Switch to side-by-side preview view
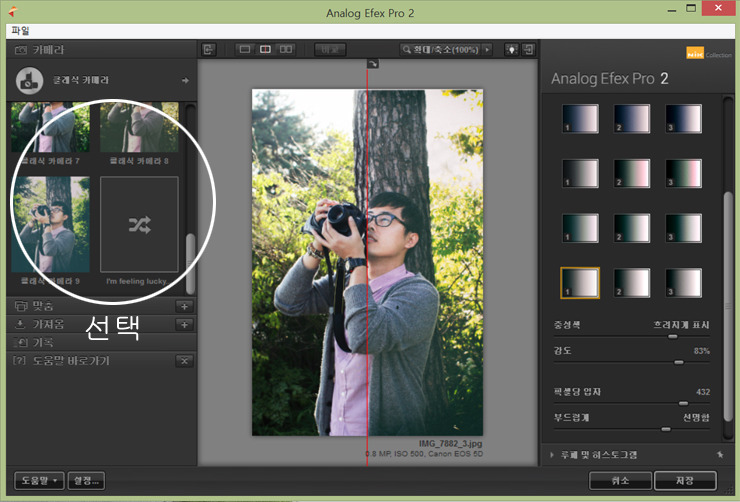 point(286,50)
